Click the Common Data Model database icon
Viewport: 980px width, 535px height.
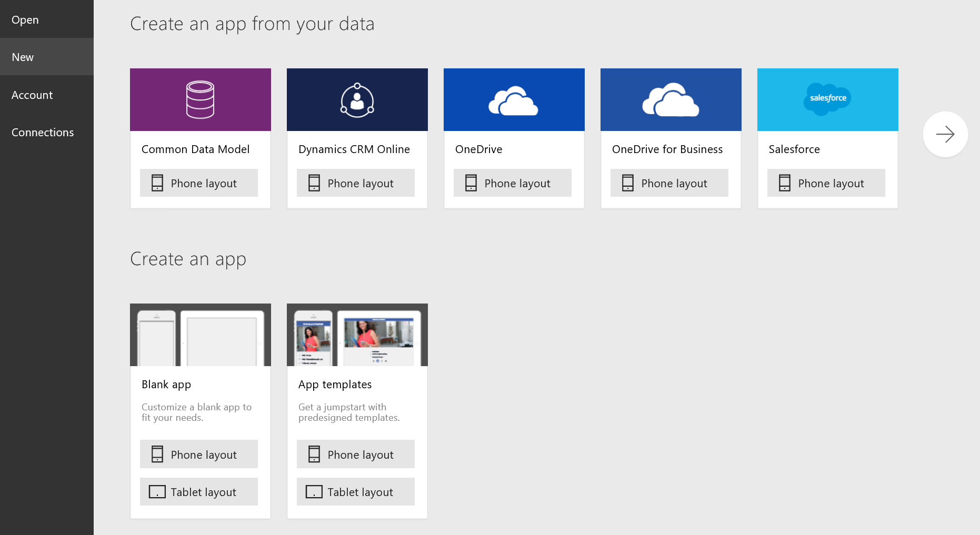click(x=201, y=99)
